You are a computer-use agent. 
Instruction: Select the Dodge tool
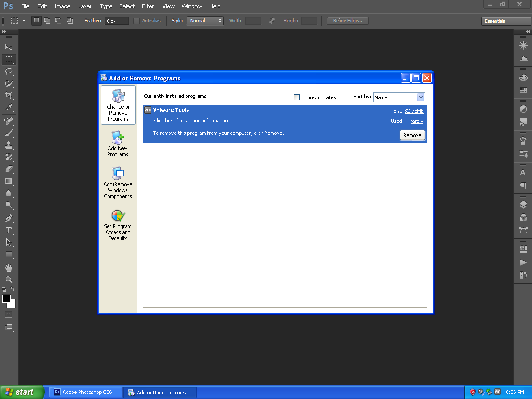pos(9,205)
